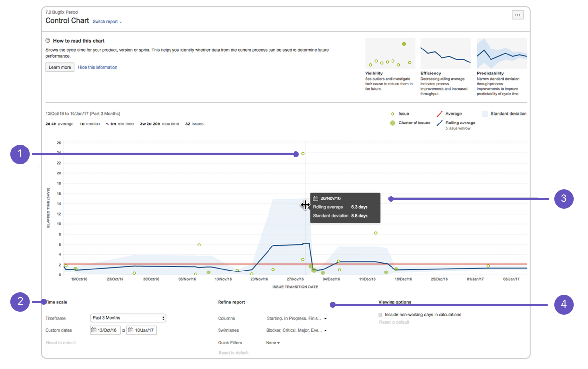The width and height of the screenshot is (588, 369).
Task: Click Hide this information link
Action: pyautogui.click(x=98, y=67)
